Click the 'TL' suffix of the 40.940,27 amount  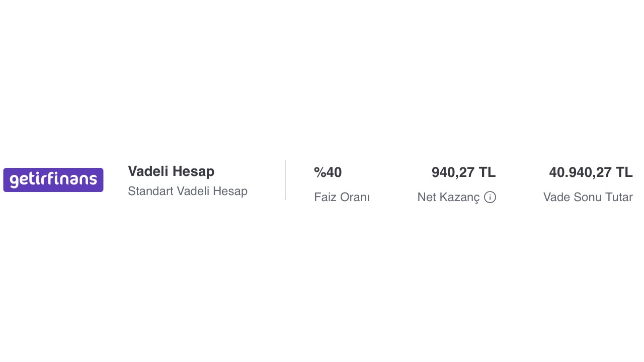click(624, 172)
